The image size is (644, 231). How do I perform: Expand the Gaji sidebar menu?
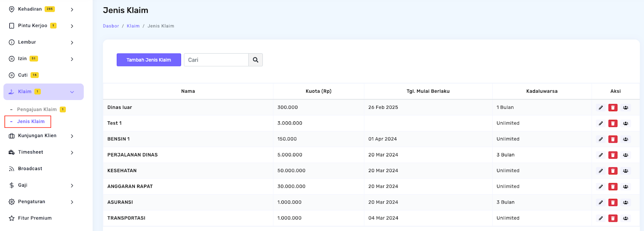pyautogui.click(x=72, y=185)
